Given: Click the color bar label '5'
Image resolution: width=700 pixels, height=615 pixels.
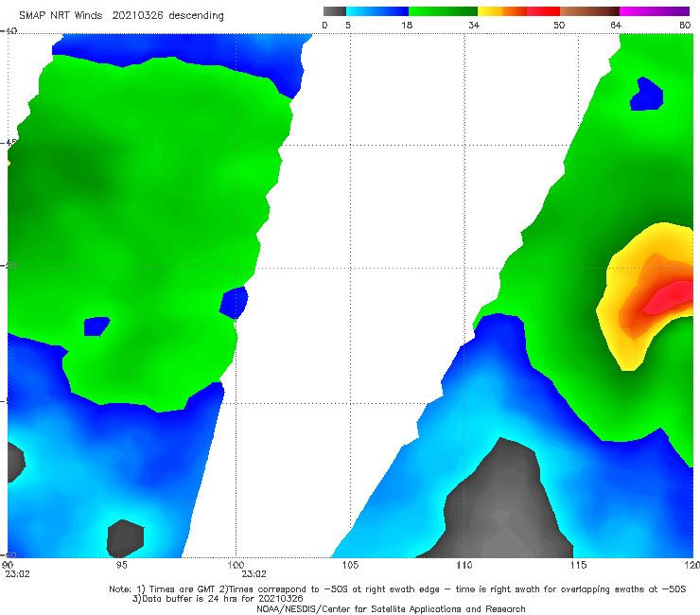Looking at the screenshot, I should (348, 25).
